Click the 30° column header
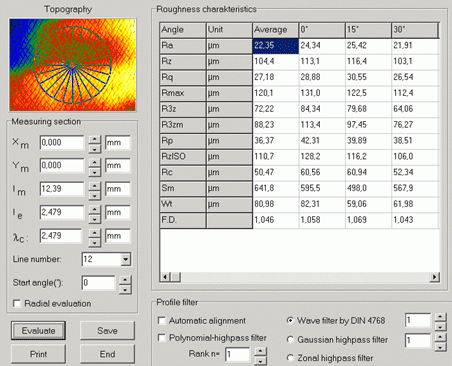 point(415,30)
